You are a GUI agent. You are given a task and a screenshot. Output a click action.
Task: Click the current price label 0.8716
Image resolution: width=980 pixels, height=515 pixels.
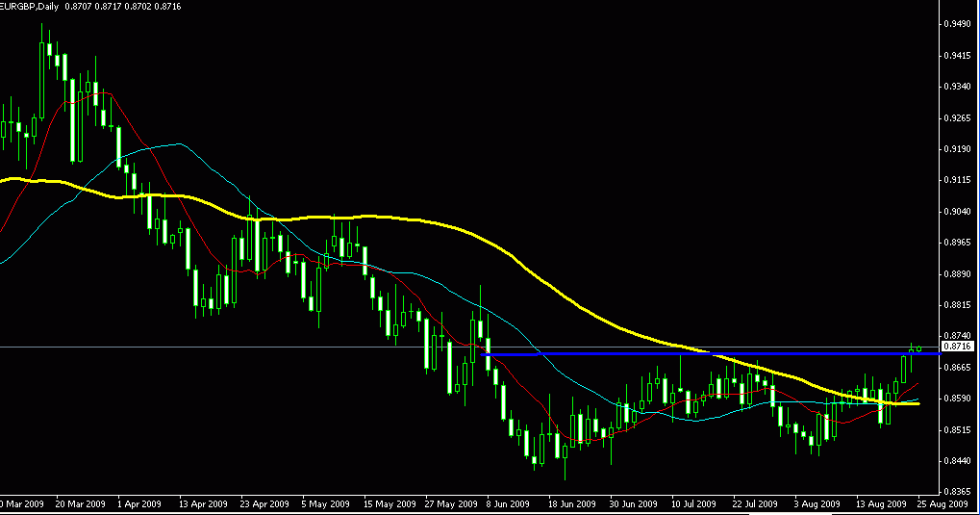(x=958, y=346)
